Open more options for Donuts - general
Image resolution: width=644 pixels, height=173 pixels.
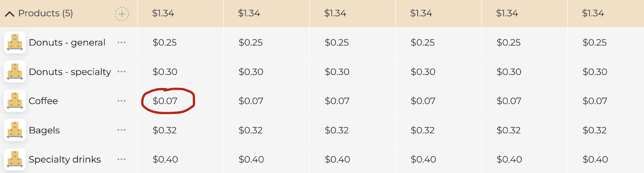[x=122, y=42]
